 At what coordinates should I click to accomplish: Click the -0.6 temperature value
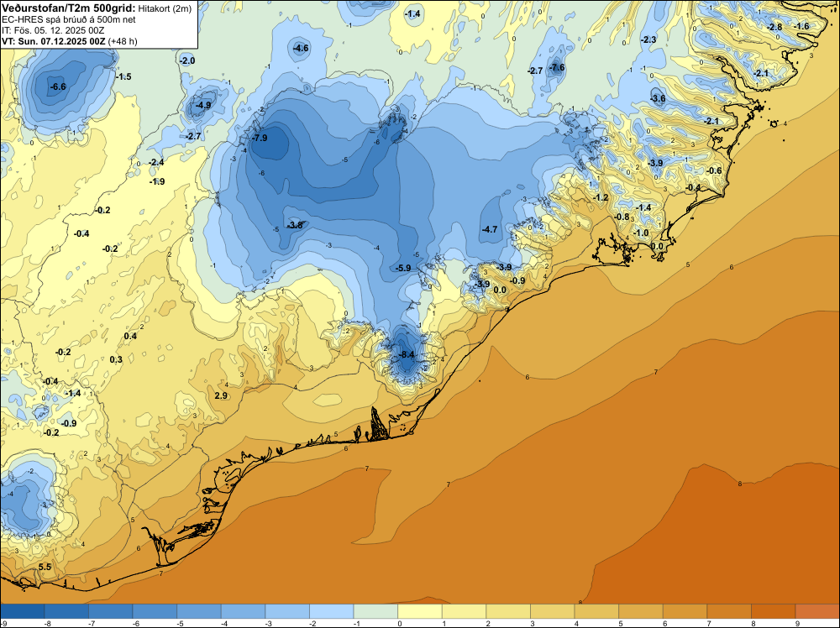(714, 170)
